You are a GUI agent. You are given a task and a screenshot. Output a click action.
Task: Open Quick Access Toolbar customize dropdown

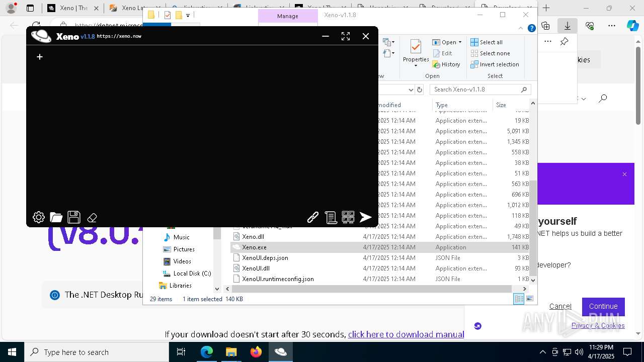coord(188,15)
